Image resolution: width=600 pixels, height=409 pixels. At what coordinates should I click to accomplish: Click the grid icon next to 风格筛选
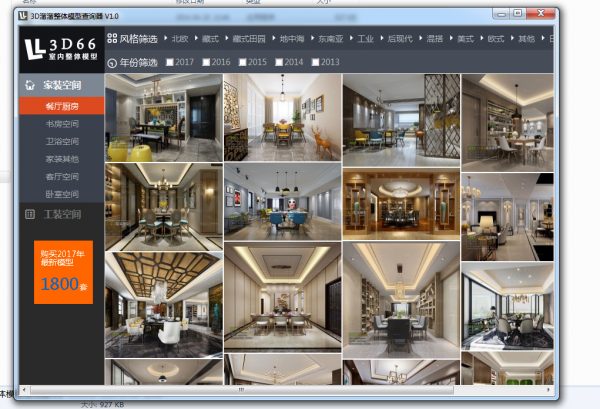(x=111, y=39)
